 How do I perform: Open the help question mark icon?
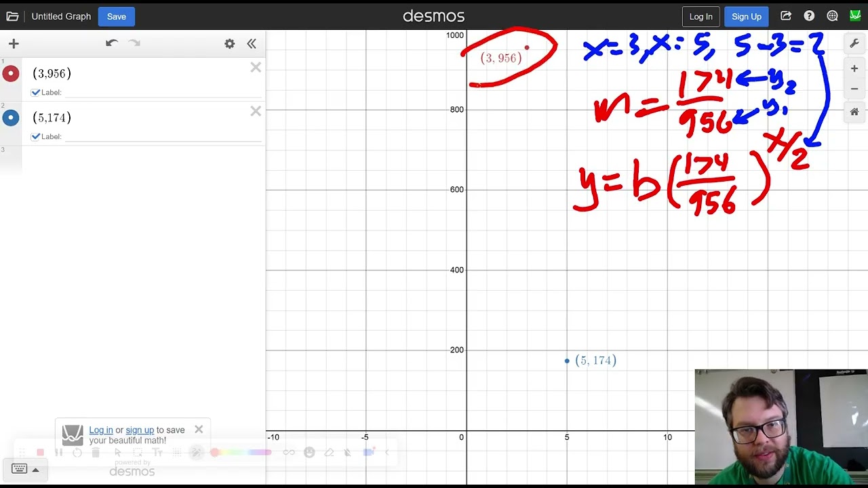[809, 16]
